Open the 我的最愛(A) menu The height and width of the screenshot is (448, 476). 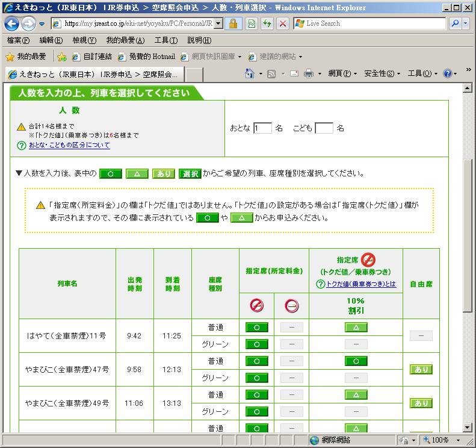[x=125, y=40]
